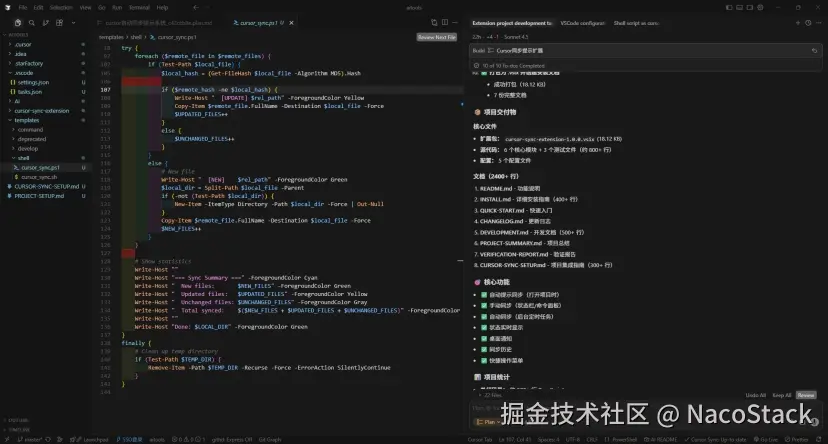Image resolution: width=828 pixels, height=444 pixels.
Task: Click shell in the breadcrumb path
Action: tap(136, 37)
